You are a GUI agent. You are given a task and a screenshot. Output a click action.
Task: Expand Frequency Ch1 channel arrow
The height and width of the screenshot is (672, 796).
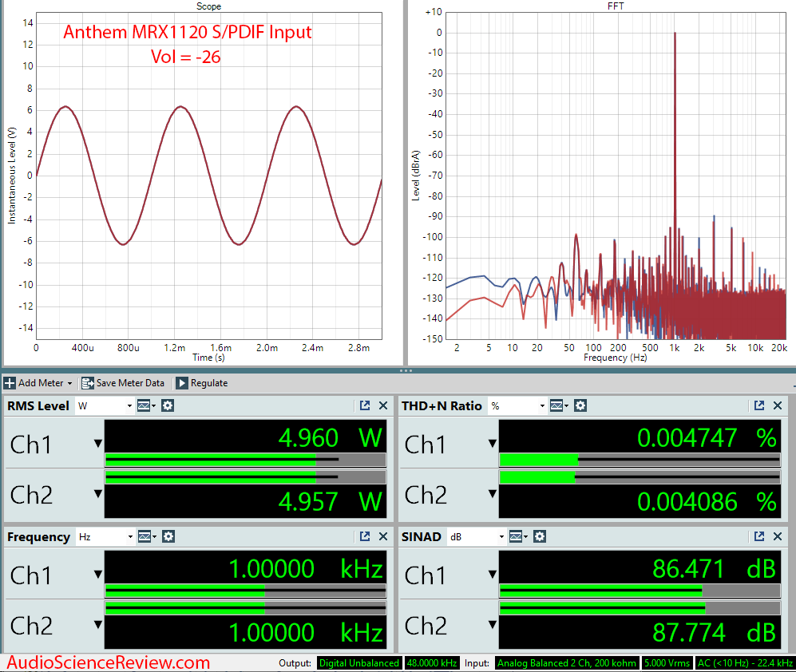[98, 574]
